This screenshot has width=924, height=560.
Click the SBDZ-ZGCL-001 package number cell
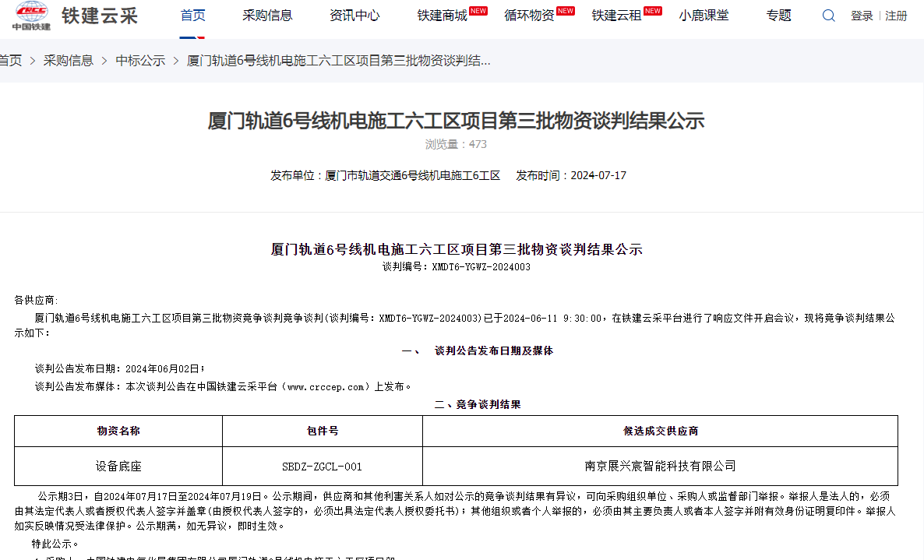point(323,467)
